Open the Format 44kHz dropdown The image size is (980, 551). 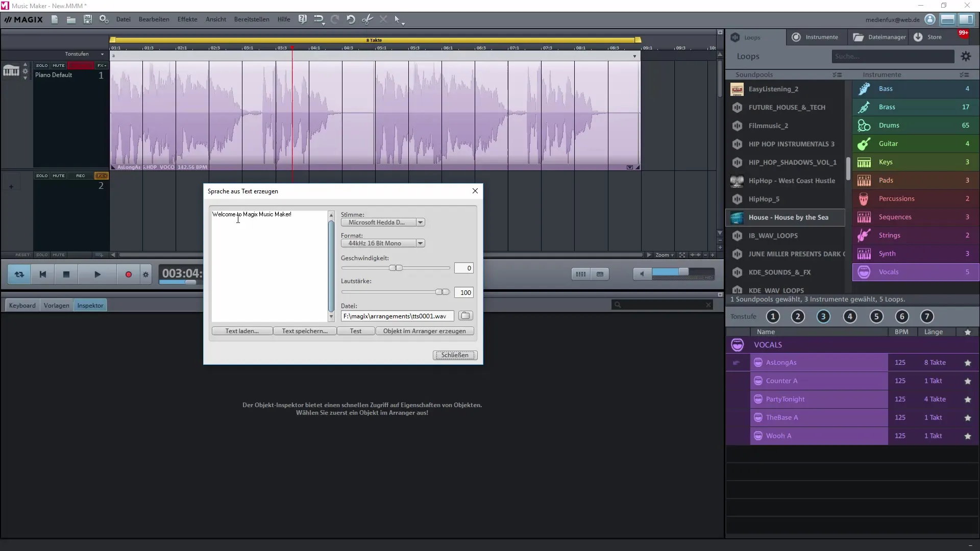(383, 243)
